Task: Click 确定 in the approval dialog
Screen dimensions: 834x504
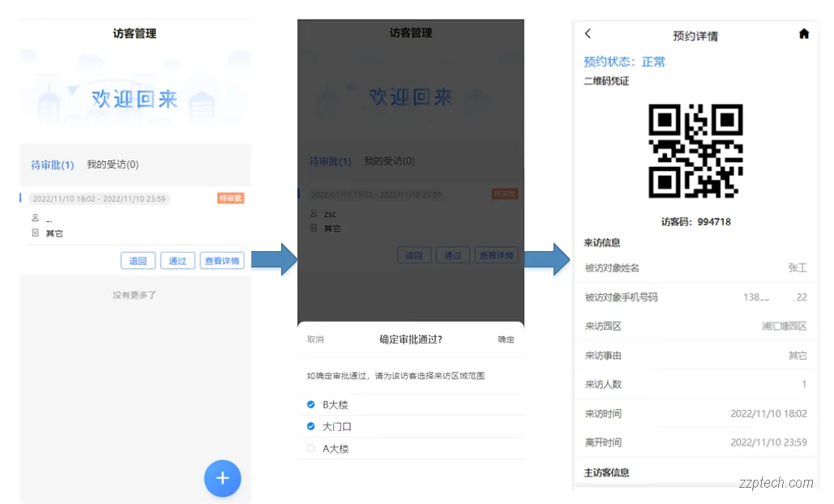Action: (x=506, y=340)
